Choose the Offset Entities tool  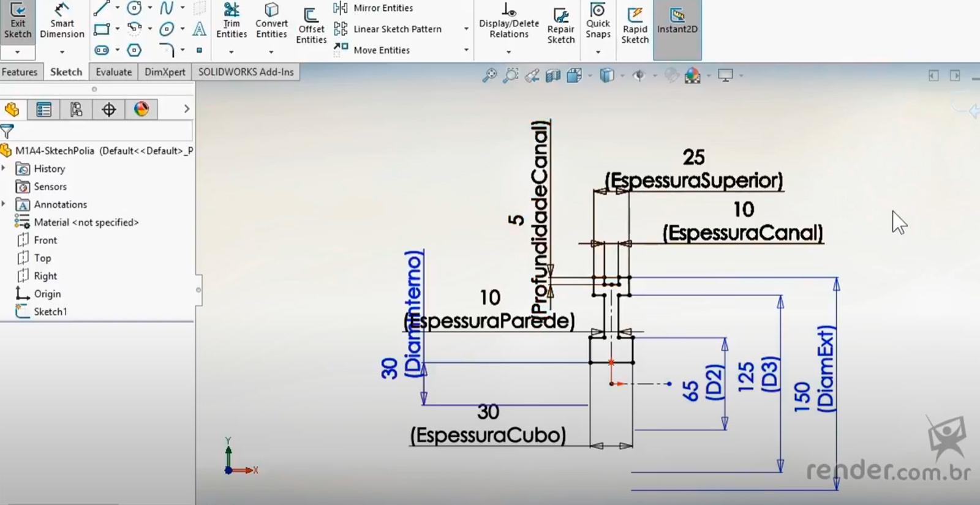point(311,26)
